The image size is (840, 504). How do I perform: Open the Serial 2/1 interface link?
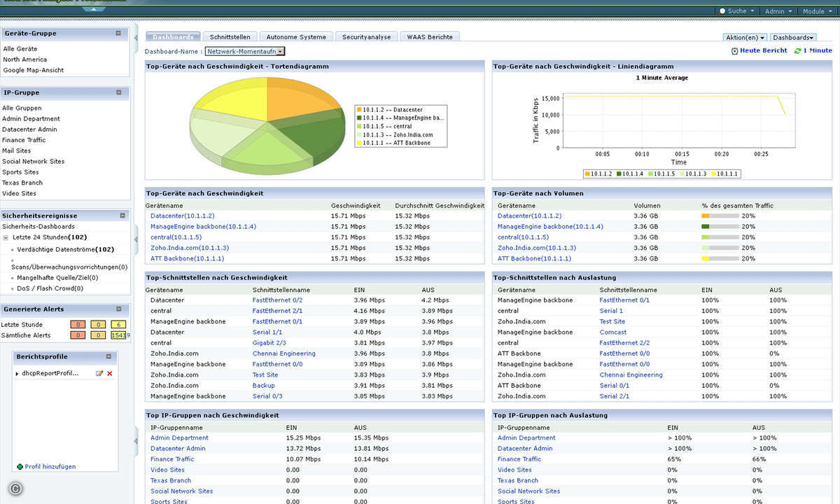click(615, 396)
